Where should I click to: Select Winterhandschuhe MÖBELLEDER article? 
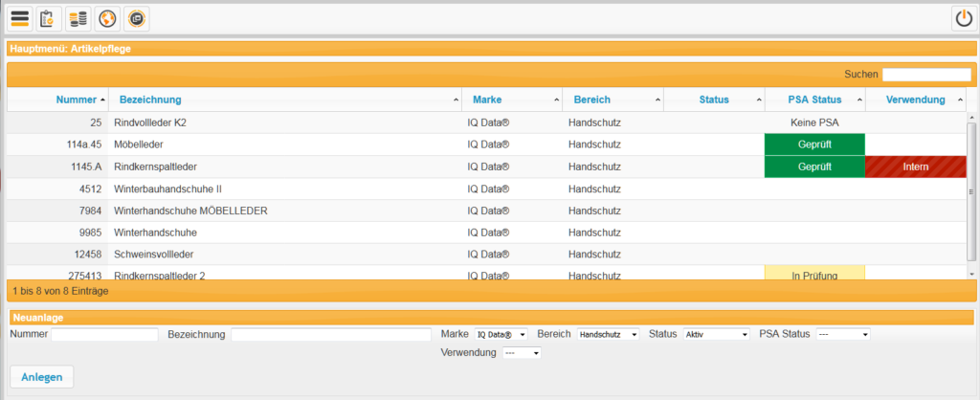pos(190,211)
